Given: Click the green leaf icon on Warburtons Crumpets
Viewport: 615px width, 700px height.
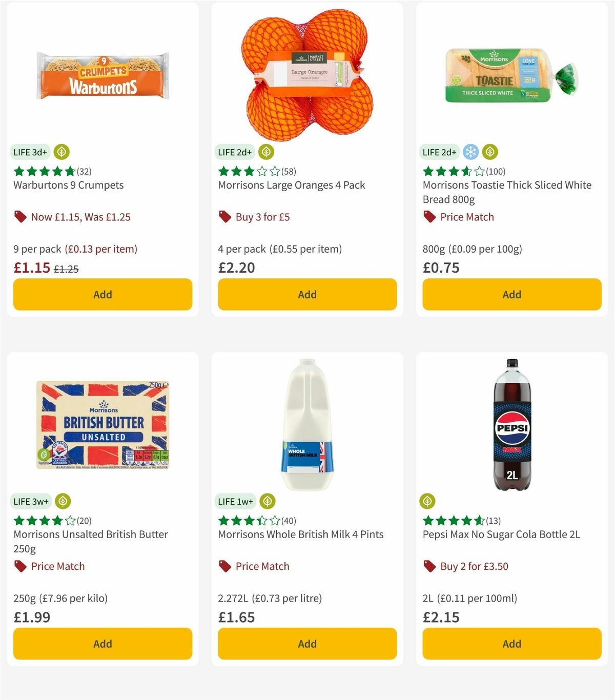Looking at the screenshot, I should 61,152.
